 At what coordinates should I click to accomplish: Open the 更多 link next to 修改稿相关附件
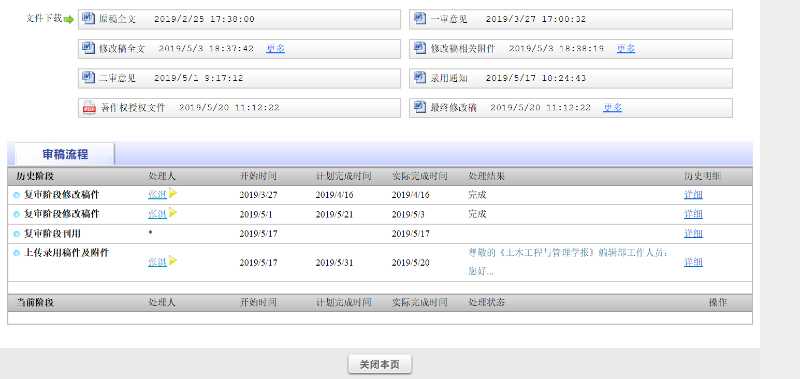[626, 48]
